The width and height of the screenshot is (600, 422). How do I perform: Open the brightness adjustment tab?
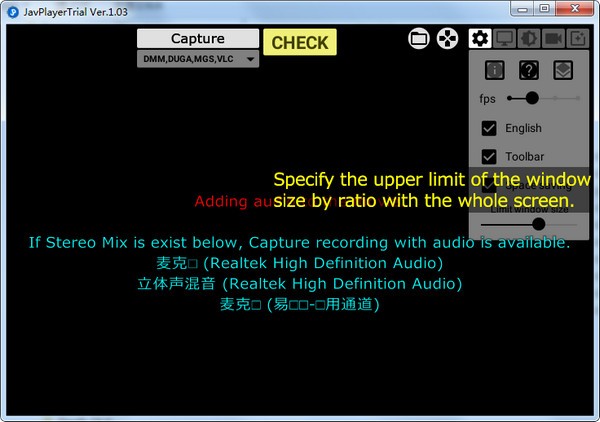click(x=529, y=39)
